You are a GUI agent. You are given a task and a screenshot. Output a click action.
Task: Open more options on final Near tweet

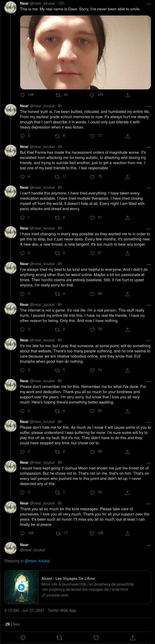(x=149, y=545)
